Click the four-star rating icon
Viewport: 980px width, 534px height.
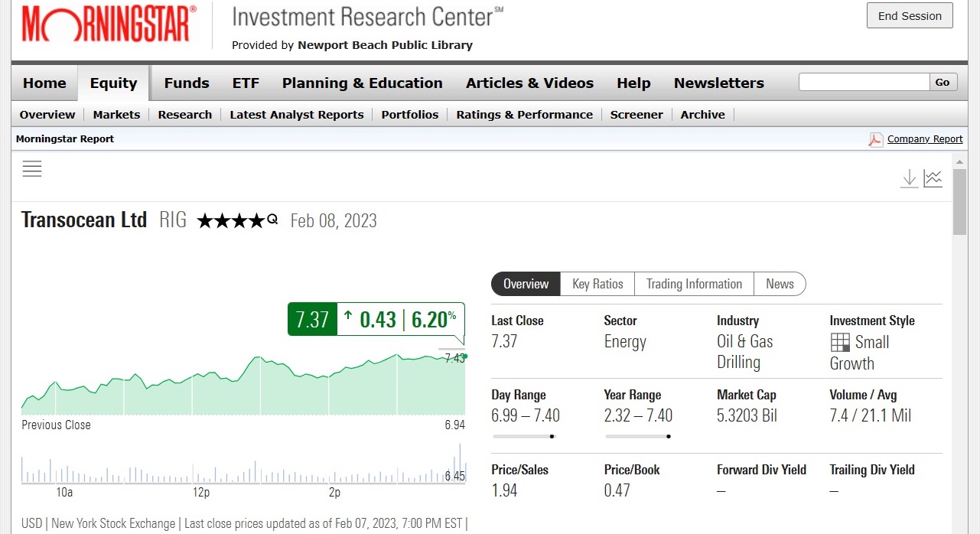pyautogui.click(x=237, y=221)
